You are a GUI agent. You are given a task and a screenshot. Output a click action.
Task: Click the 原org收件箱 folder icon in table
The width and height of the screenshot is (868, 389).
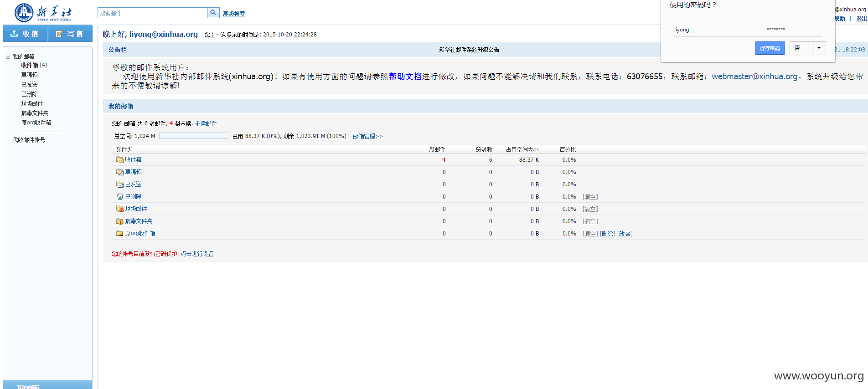pyautogui.click(x=120, y=234)
